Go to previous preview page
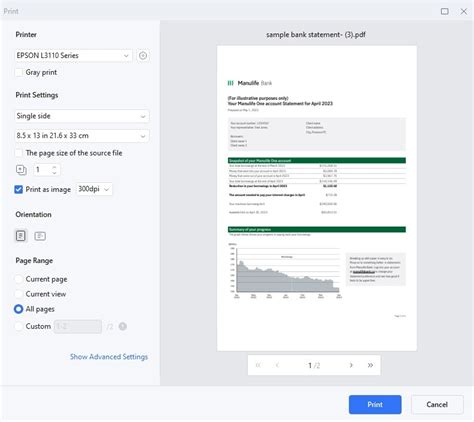Viewport: 474px width, 422px height. click(x=277, y=365)
